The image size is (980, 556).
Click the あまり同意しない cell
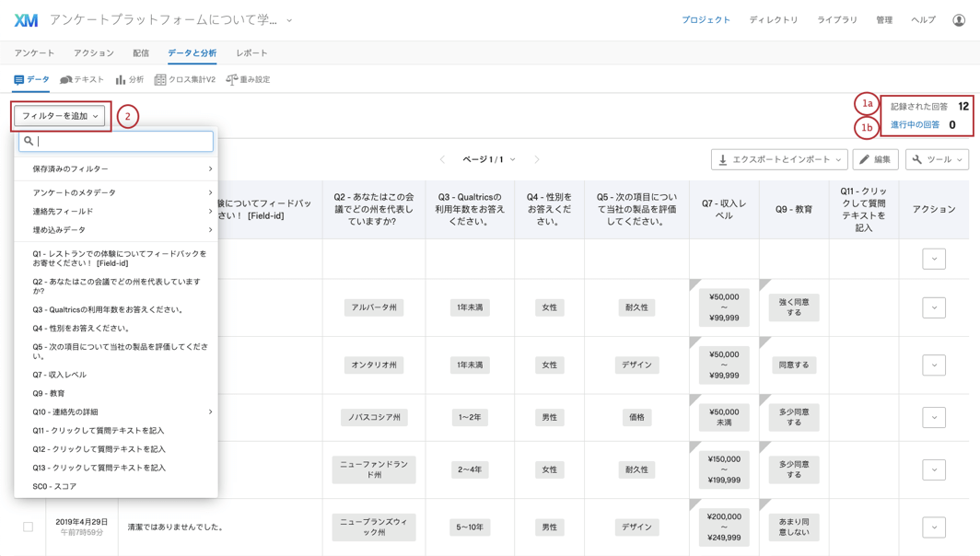(x=794, y=527)
